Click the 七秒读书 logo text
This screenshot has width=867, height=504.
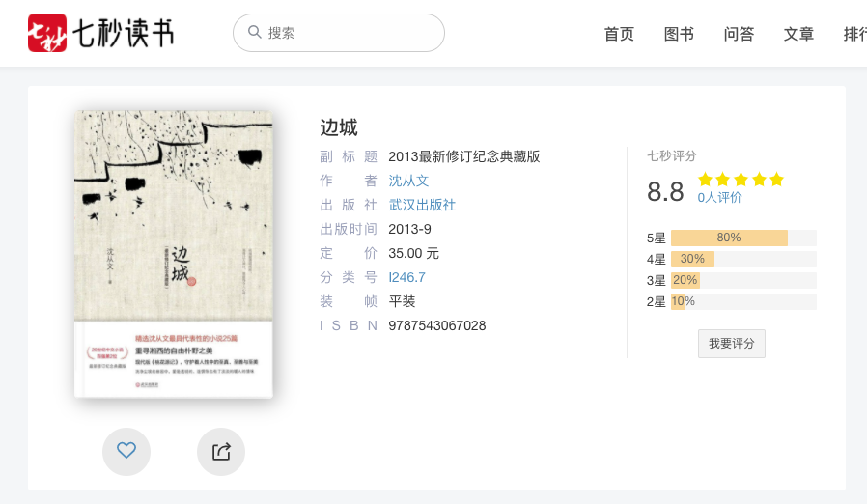tap(124, 33)
